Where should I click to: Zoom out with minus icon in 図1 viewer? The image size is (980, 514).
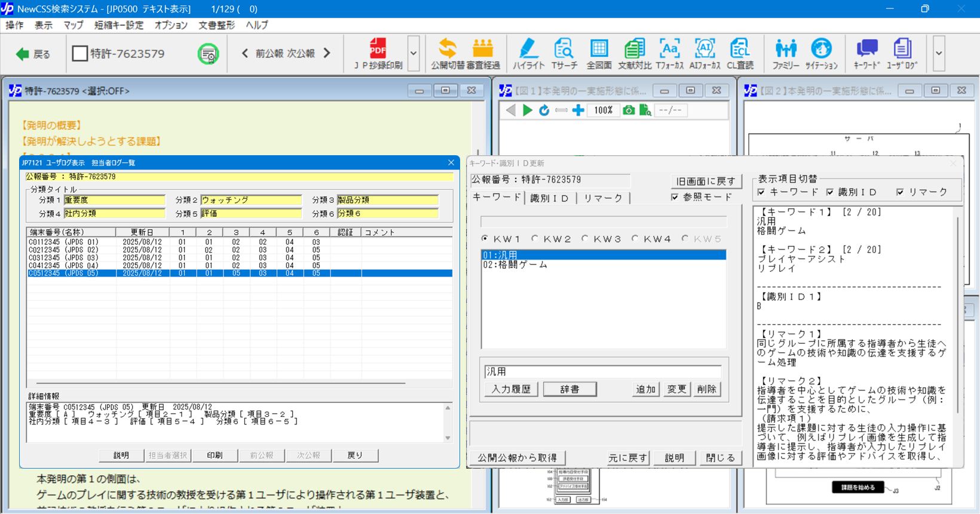coord(561,110)
